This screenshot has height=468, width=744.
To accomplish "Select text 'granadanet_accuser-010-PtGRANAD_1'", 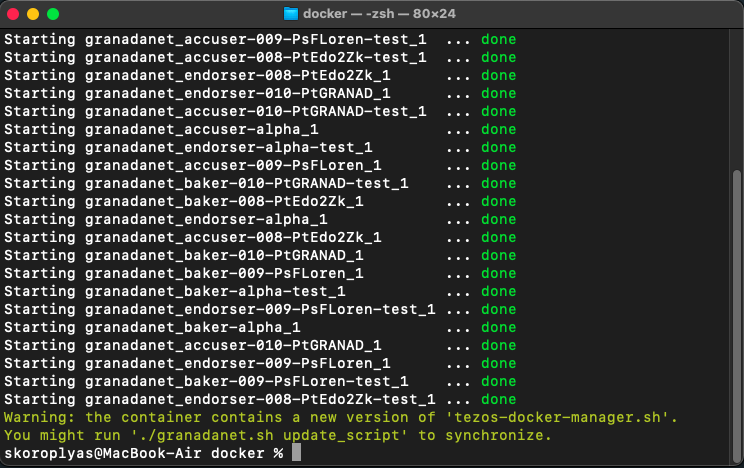I will pos(233,346).
